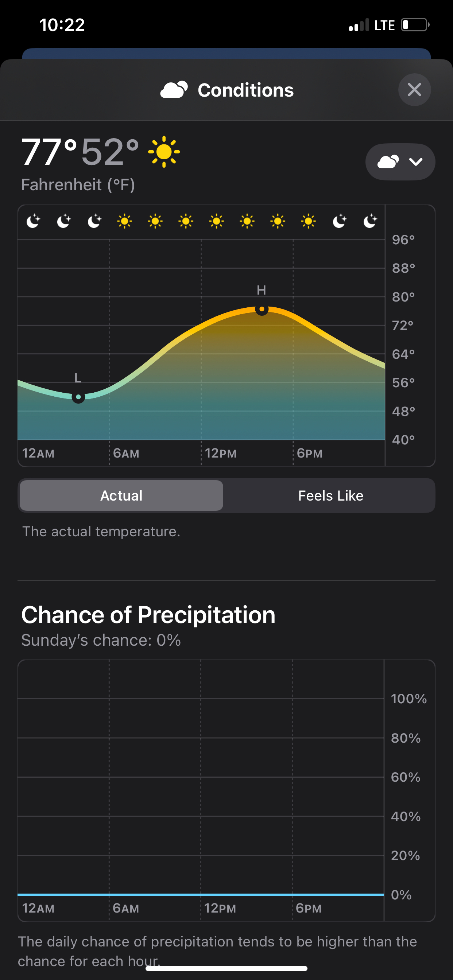Tap the blue precipitation line at 0%

click(x=201, y=894)
